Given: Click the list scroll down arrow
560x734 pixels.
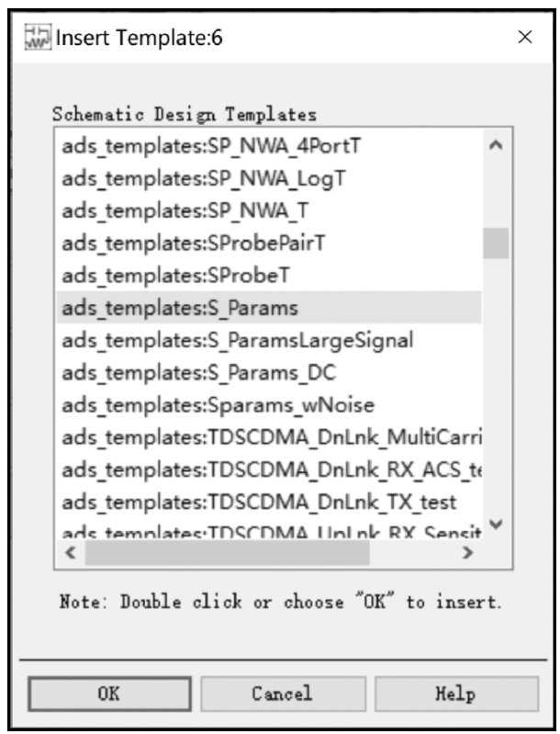Looking at the screenshot, I should (x=496, y=525).
